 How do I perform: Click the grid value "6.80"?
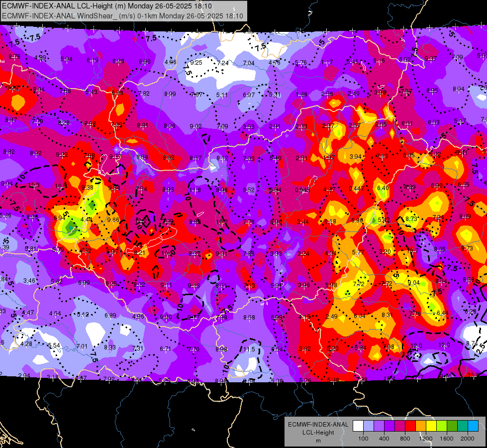click(x=357, y=220)
